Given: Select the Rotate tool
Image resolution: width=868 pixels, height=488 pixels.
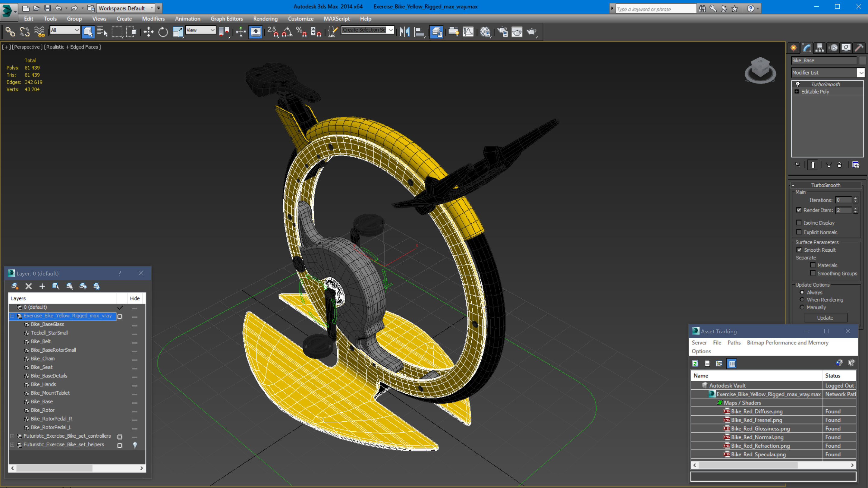Looking at the screenshot, I should click(163, 32).
